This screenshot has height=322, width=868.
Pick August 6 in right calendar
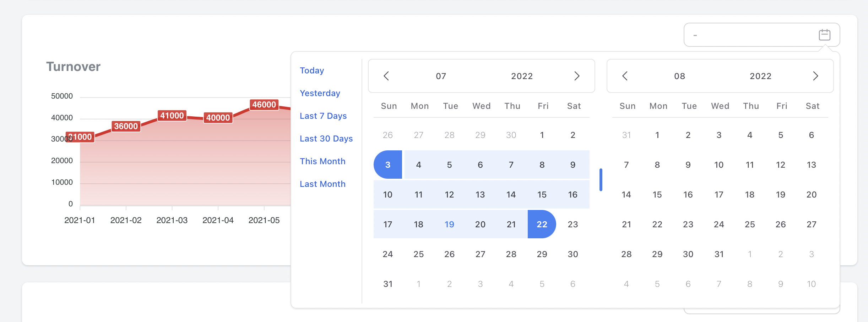[812, 135]
